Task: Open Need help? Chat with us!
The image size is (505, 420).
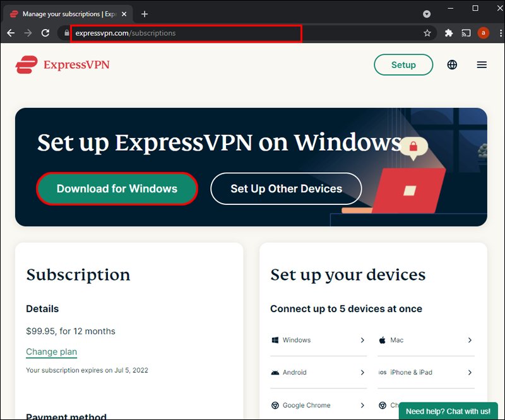Action: point(448,411)
